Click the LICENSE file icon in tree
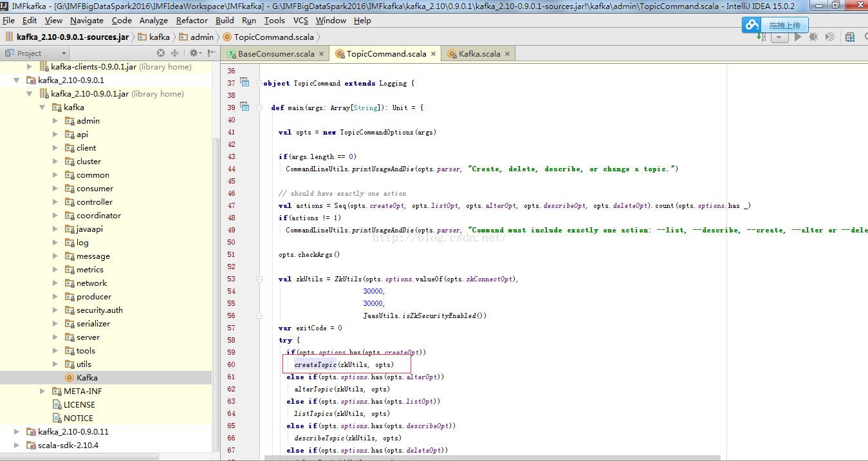868x461 pixels. coord(57,404)
